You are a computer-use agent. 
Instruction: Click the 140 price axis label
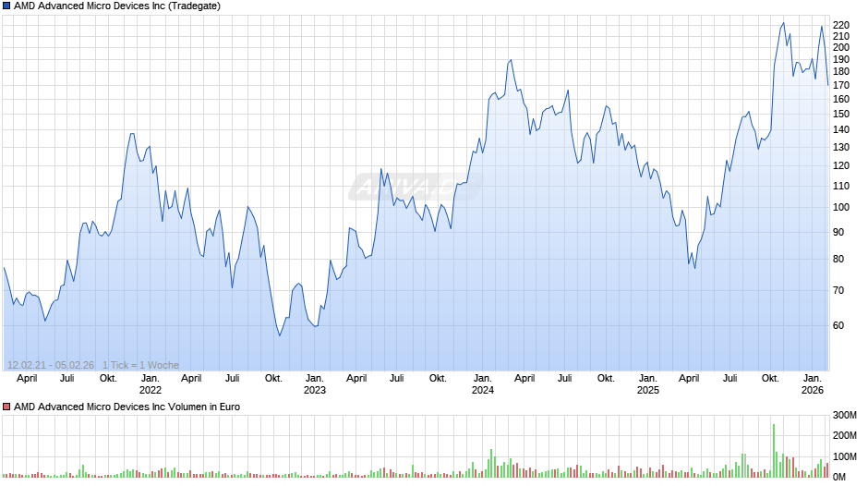pos(841,129)
